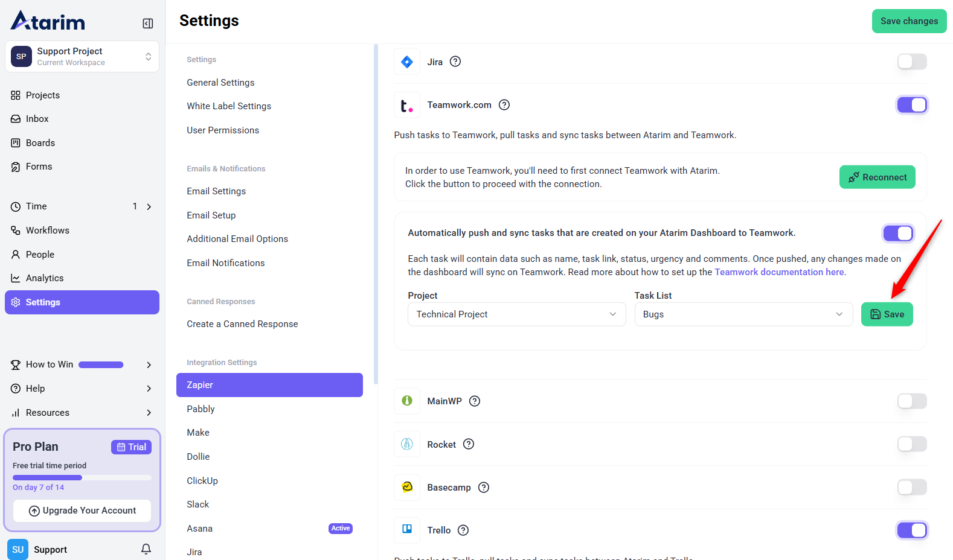The height and width of the screenshot is (560, 953).
Task: Enable the Rocket integration switch
Action: (911, 445)
